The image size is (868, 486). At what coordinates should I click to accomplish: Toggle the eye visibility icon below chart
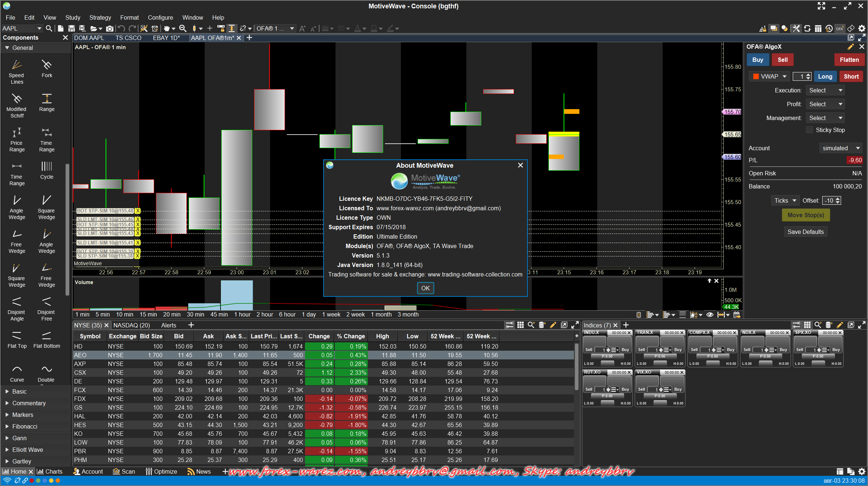(710, 315)
